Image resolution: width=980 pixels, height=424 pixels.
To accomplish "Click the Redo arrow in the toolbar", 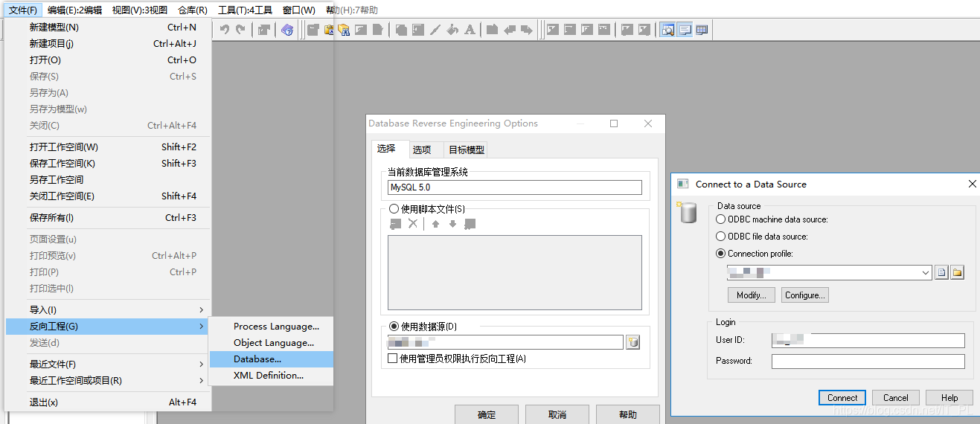I will click(240, 30).
